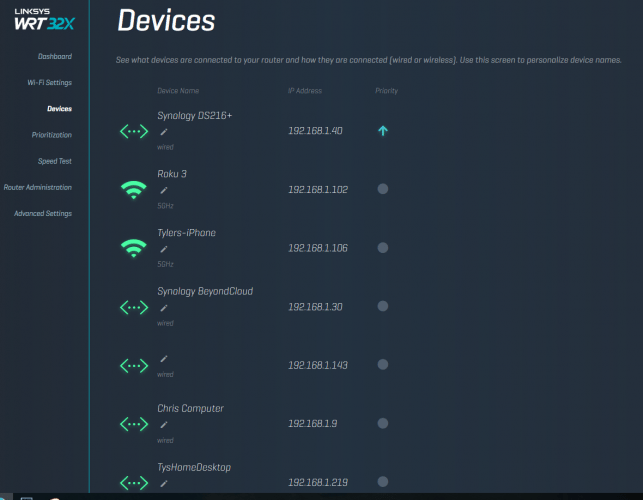Click the edit pencil under Roku 3

click(164, 190)
